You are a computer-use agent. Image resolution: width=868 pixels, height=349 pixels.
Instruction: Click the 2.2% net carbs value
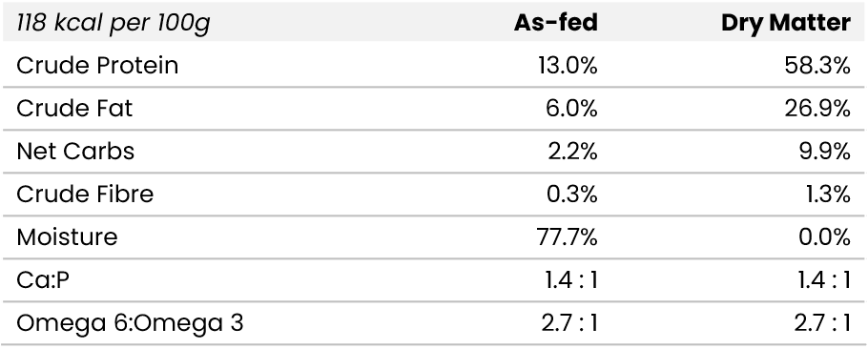click(x=573, y=151)
